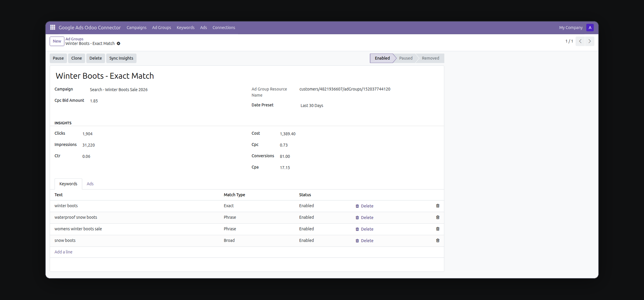
Task: Remove the winter boots row via trash icon
Action: [x=438, y=206]
